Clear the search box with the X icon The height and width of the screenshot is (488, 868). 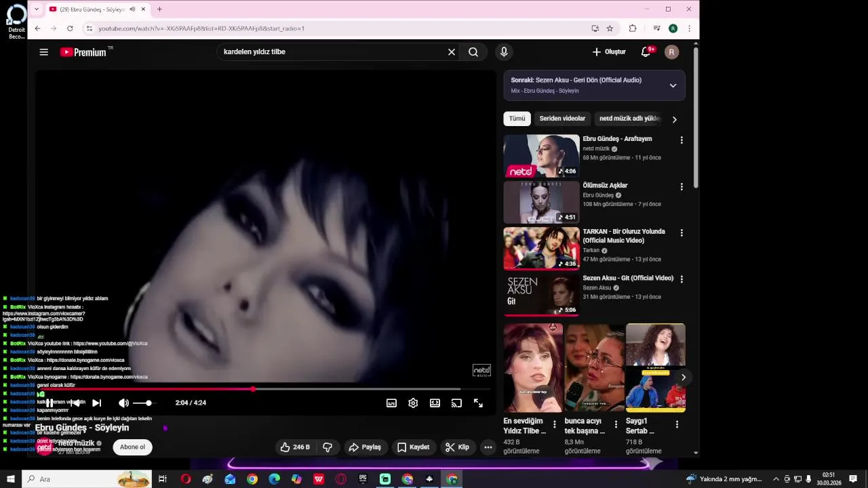coord(452,52)
